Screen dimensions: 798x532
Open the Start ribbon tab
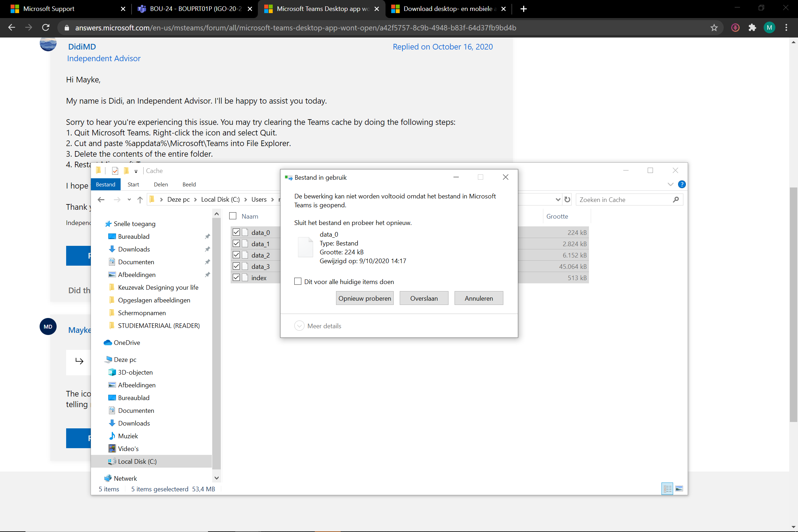click(133, 184)
